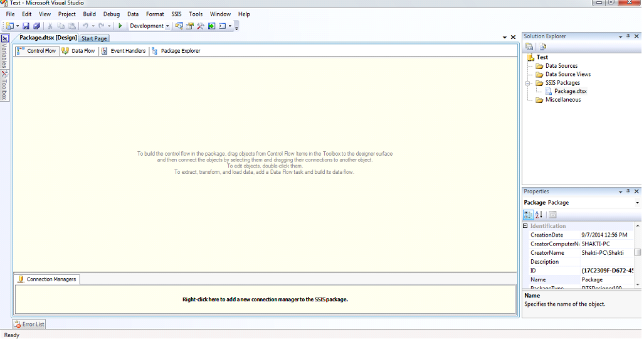Viewport: 644px width, 339px height.
Task: Open the Package object selector dropdown in Properties
Action: [x=638, y=203]
